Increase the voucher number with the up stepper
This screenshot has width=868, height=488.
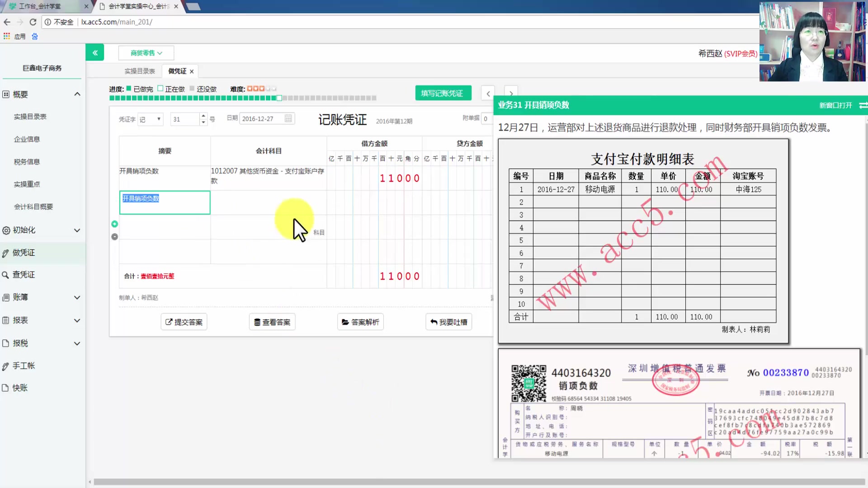203,116
